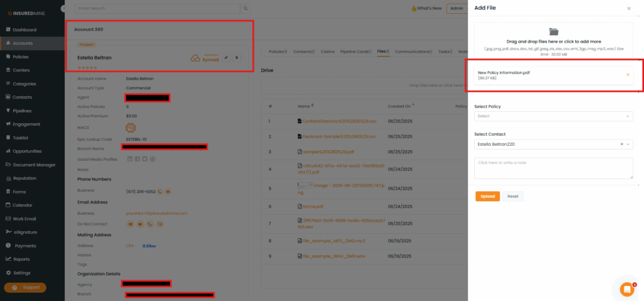Collapse the sidebar with the arrow toggle
The image size is (644, 301).
[x=64, y=8]
